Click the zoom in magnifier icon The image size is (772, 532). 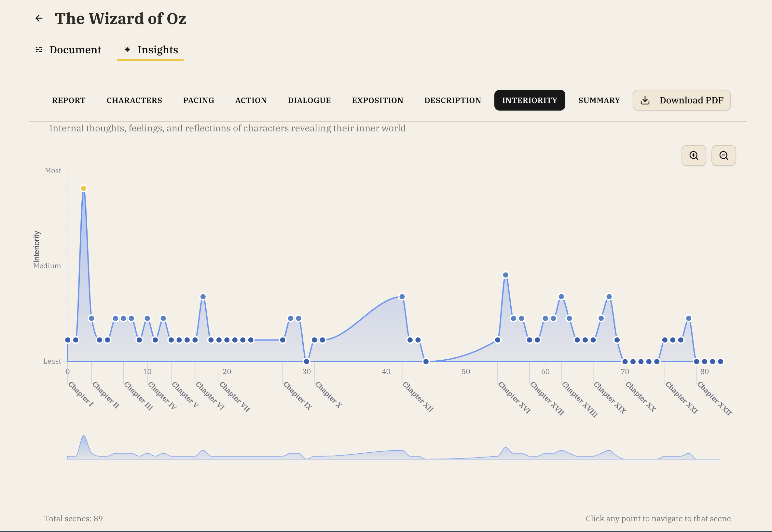point(694,155)
